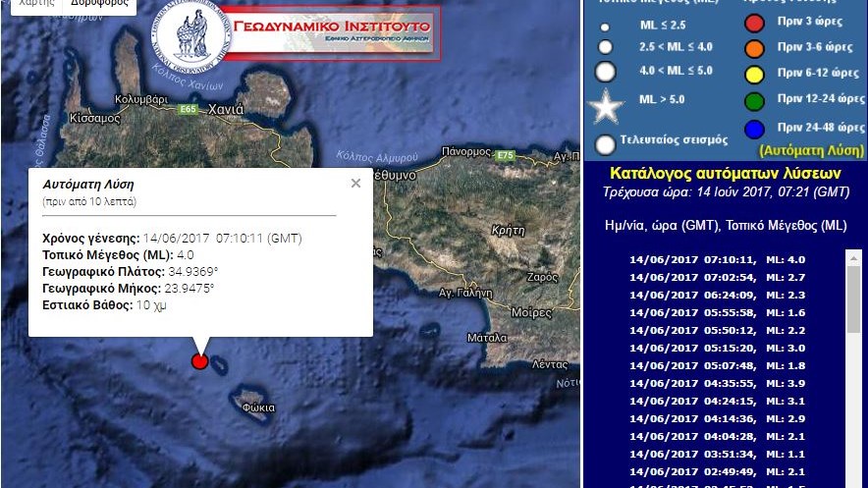Select catalog entry 02:49:49, ML: 2.1
The width and height of the screenshot is (868, 488).
[x=718, y=472]
